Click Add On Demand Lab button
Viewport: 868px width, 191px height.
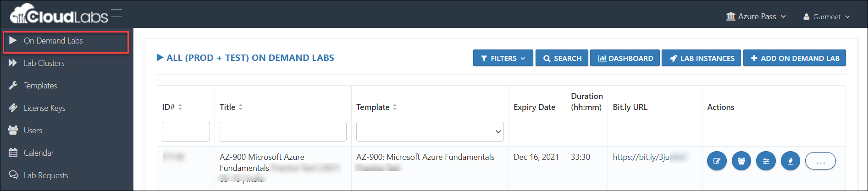click(x=795, y=58)
